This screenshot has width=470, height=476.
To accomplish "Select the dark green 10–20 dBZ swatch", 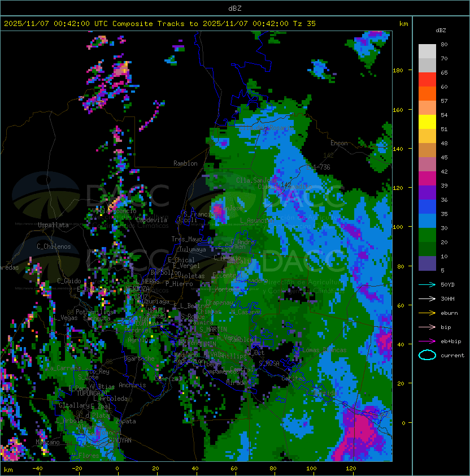I will pos(427,249).
